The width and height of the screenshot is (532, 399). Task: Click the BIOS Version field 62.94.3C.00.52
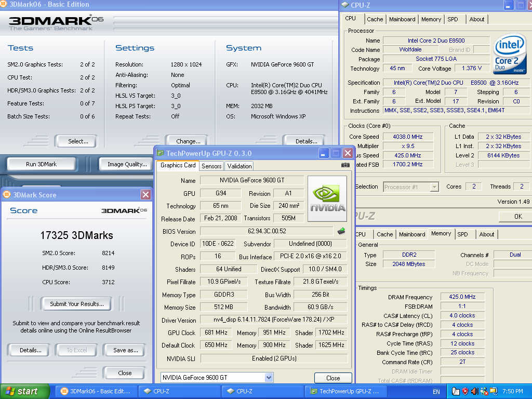(x=267, y=231)
